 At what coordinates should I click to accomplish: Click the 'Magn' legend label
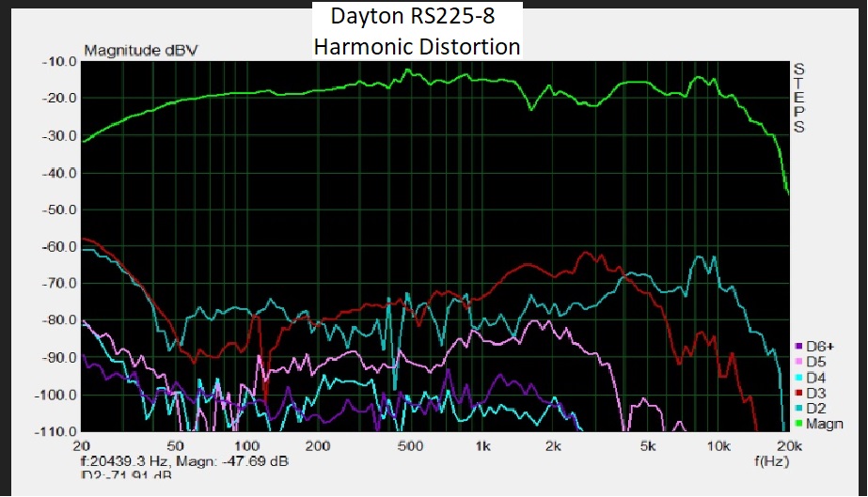[824, 424]
